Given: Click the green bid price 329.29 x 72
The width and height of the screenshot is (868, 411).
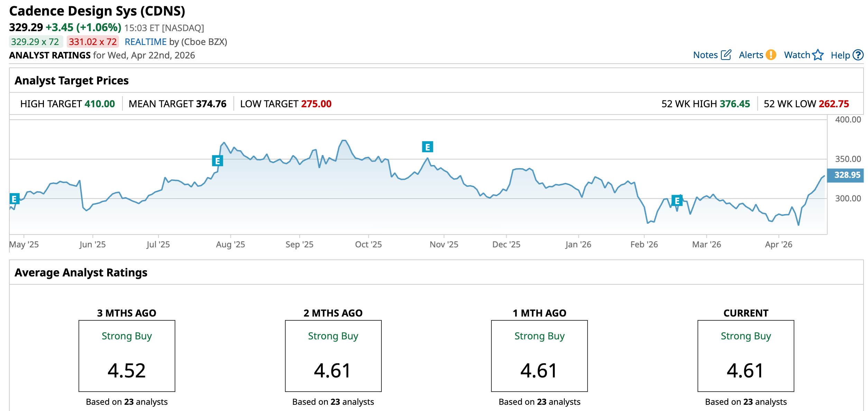Looking at the screenshot, I should 35,42.
